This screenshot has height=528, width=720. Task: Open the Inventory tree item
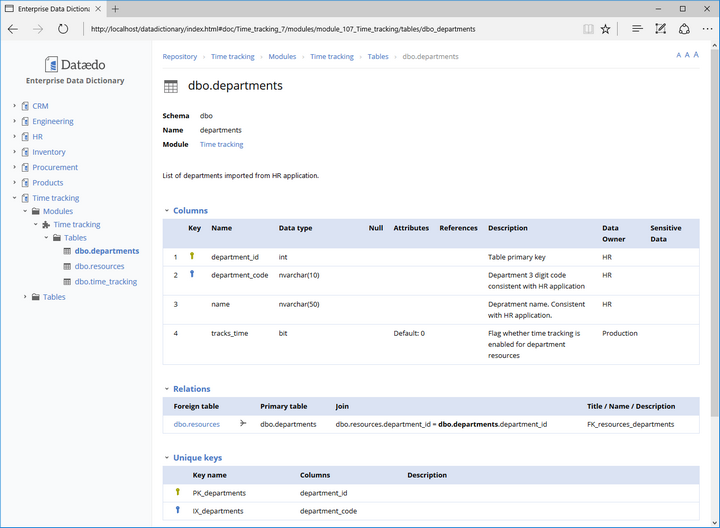[48, 152]
